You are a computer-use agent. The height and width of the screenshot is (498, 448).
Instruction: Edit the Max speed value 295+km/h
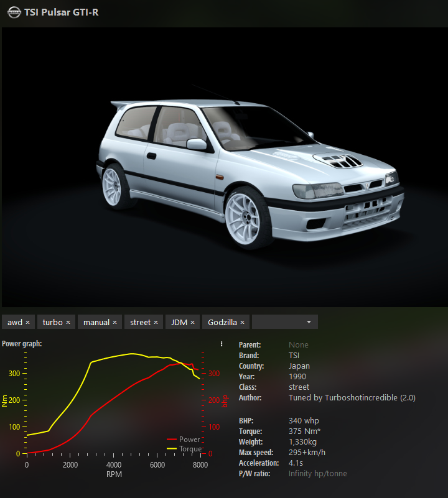point(307,452)
